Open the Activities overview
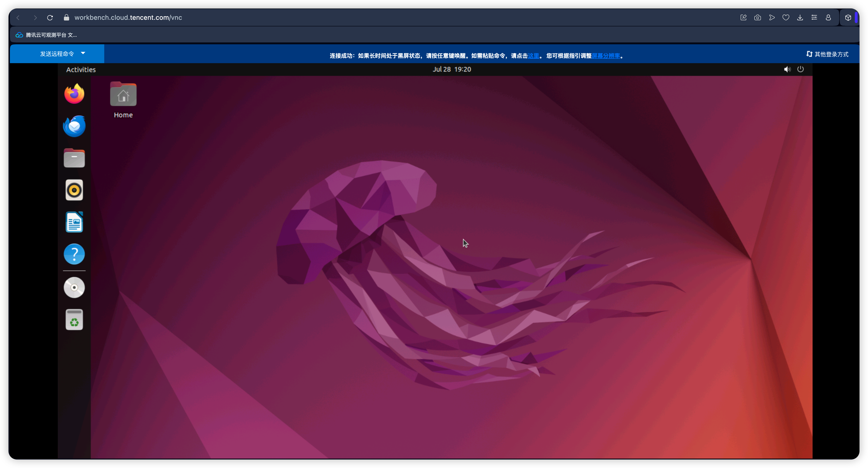 point(81,69)
